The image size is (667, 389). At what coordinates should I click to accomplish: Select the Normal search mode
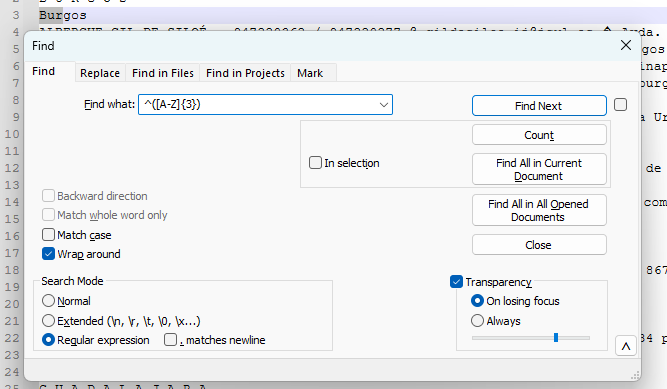(x=48, y=301)
